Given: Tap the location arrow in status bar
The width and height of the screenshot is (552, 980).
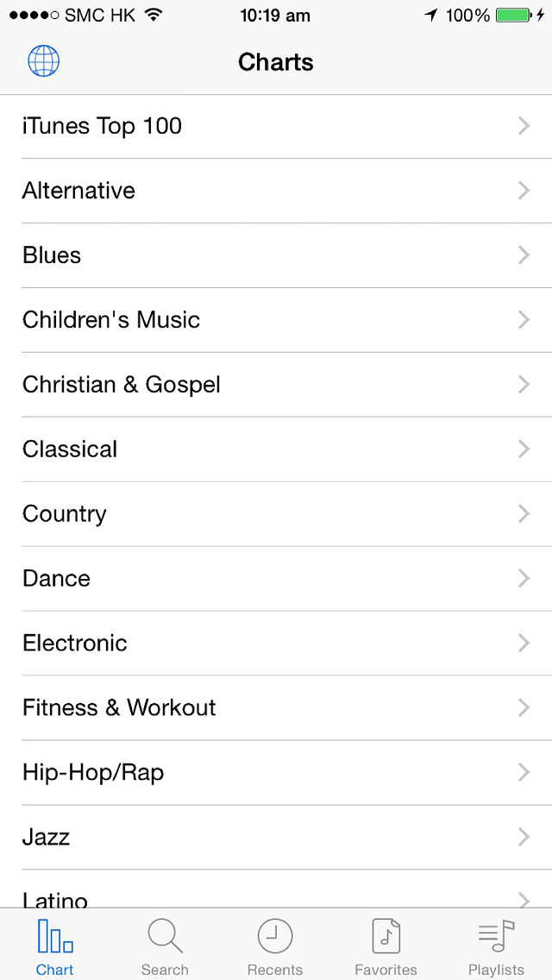Looking at the screenshot, I should (430, 14).
